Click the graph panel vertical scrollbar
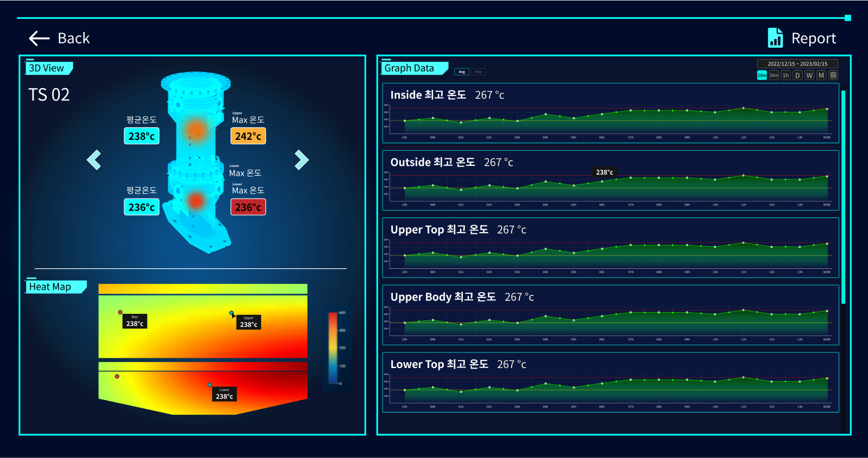This screenshot has width=868, height=458. coord(844,197)
